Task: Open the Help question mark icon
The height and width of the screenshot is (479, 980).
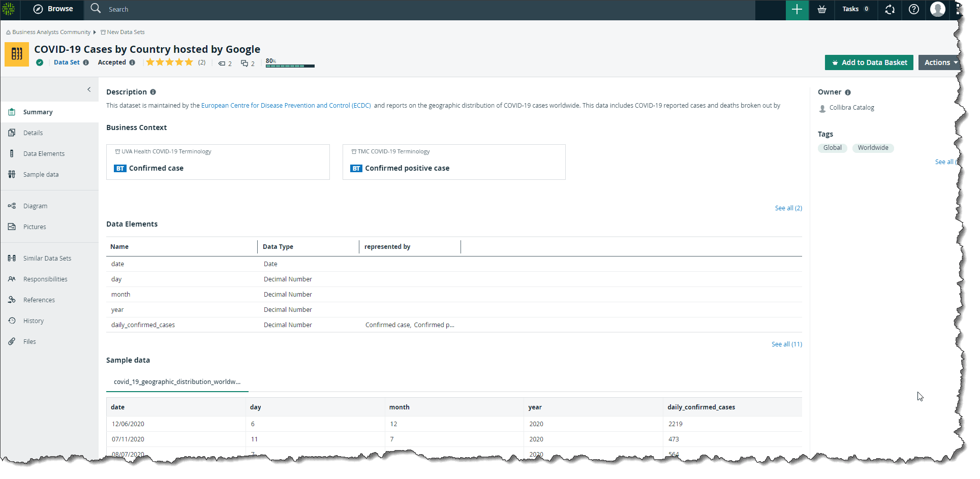Action: click(914, 9)
